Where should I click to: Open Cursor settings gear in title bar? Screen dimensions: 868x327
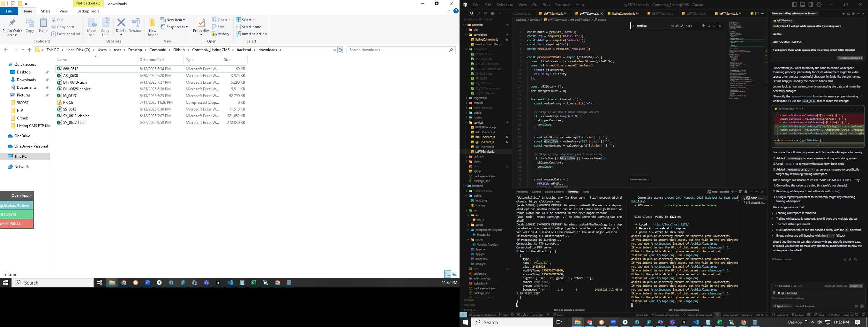tap(819, 4)
